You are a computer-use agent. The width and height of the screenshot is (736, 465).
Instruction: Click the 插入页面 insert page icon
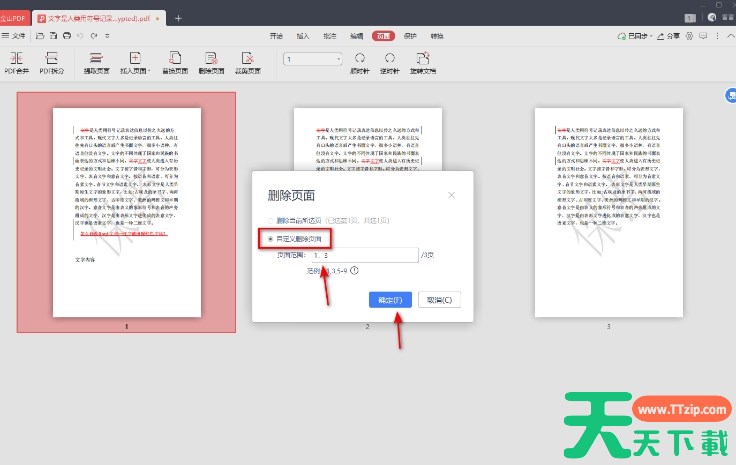pyautogui.click(x=135, y=58)
